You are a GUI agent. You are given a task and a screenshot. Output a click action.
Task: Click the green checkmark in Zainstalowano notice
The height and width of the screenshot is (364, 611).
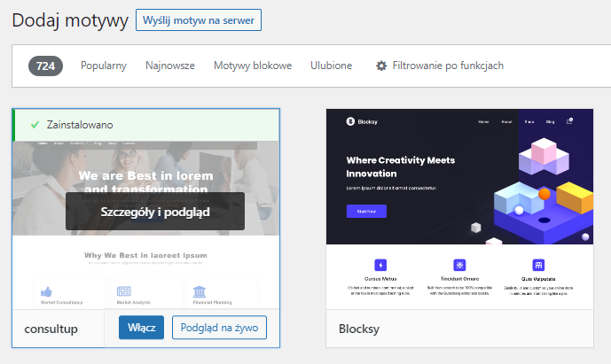pos(35,125)
